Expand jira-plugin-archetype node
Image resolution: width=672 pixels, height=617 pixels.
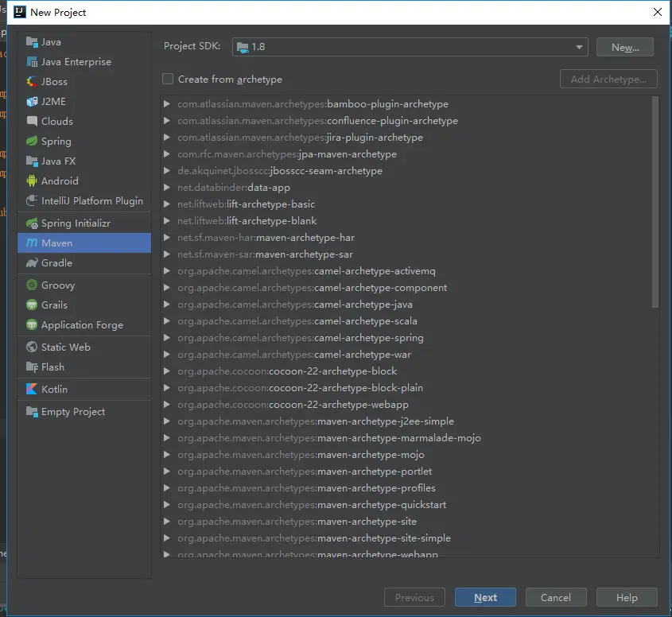pos(167,137)
